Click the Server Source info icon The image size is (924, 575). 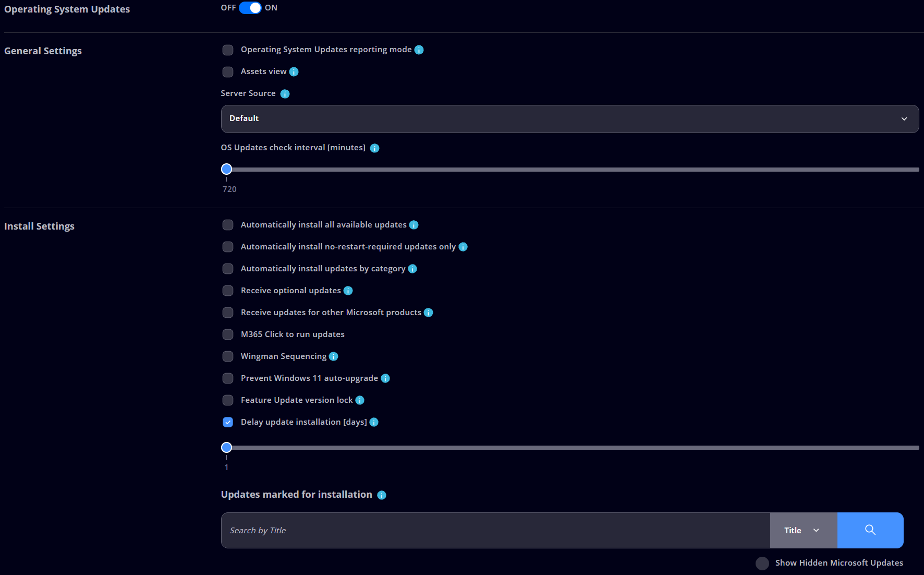285,93
